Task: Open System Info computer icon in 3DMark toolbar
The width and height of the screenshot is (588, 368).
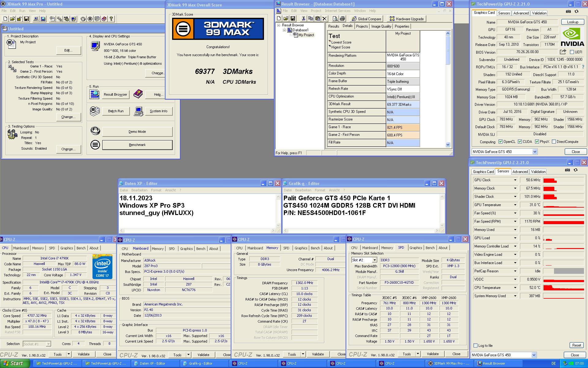Action: [x=36, y=19]
